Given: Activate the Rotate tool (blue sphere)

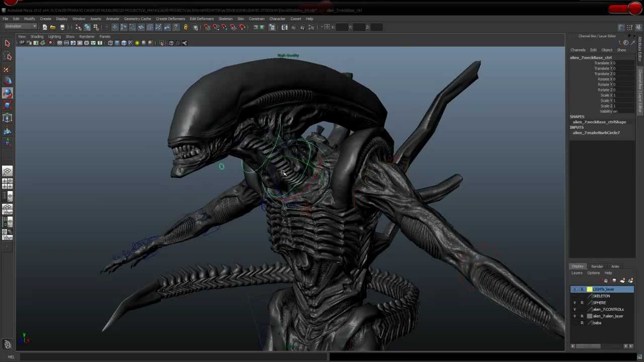Looking at the screenshot, I should pos(7,93).
